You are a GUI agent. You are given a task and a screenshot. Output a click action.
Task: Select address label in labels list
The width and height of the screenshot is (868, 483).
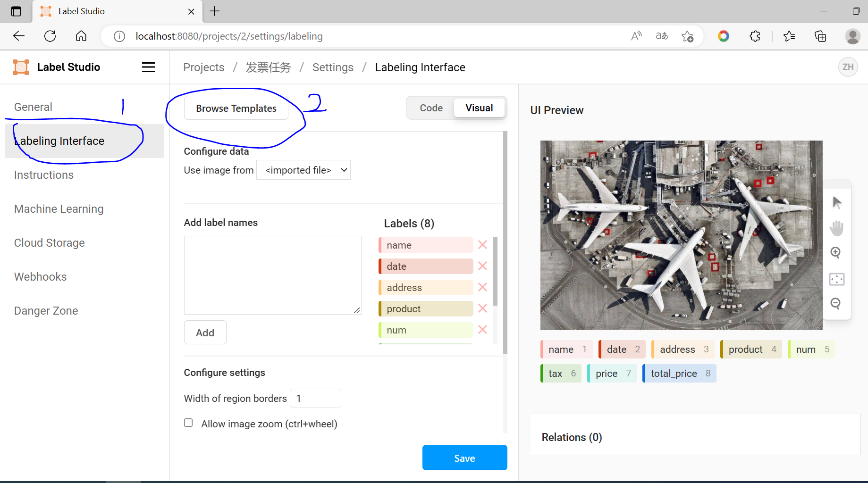point(426,287)
